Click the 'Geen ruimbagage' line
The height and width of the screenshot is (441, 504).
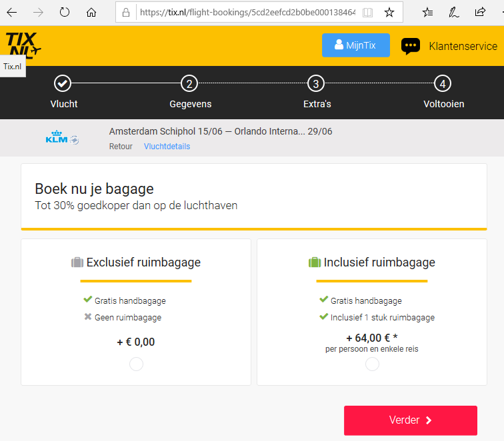[128, 317]
